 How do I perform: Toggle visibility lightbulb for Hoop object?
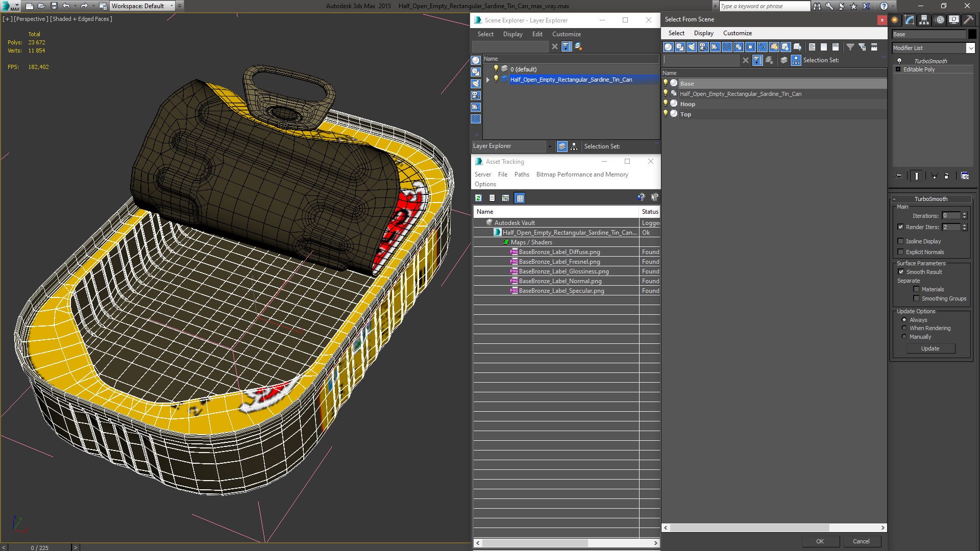point(665,104)
